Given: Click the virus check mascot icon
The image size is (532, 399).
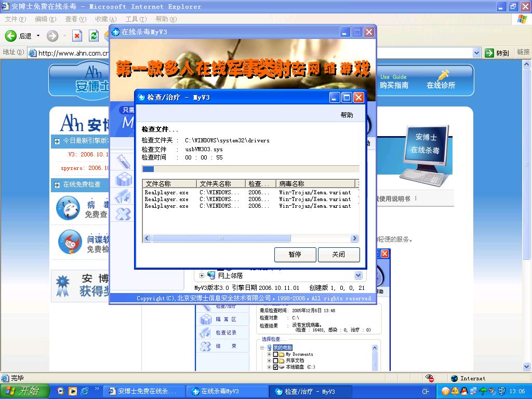Looking at the screenshot, I should tap(68, 208).
